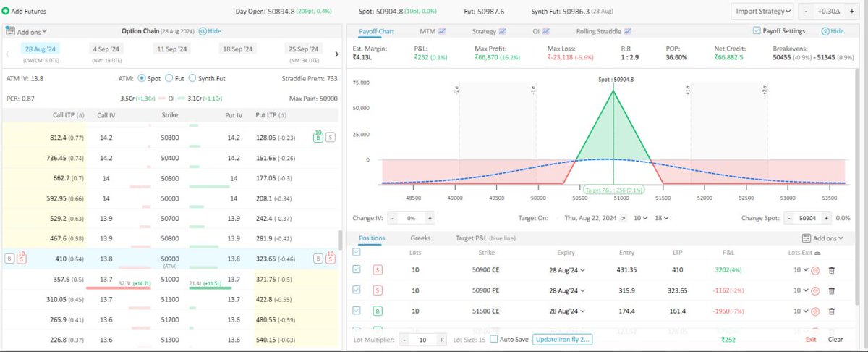The width and height of the screenshot is (868, 352).
Task: Click exit circle icon for 50900 PE
Action: pyautogui.click(x=815, y=290)
